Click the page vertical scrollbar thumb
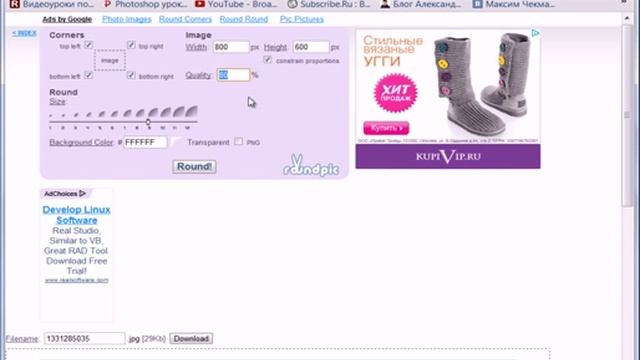The image size is (640, 360). [627, 116]
